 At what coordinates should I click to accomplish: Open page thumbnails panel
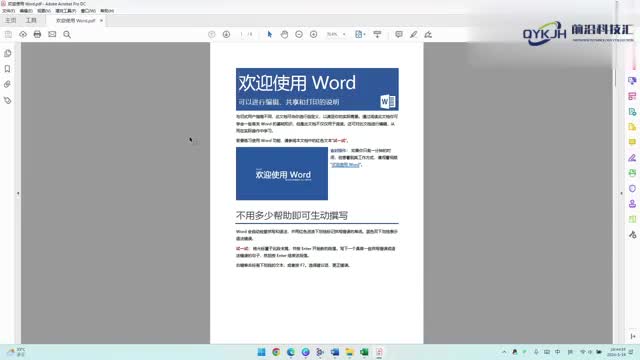7,53
